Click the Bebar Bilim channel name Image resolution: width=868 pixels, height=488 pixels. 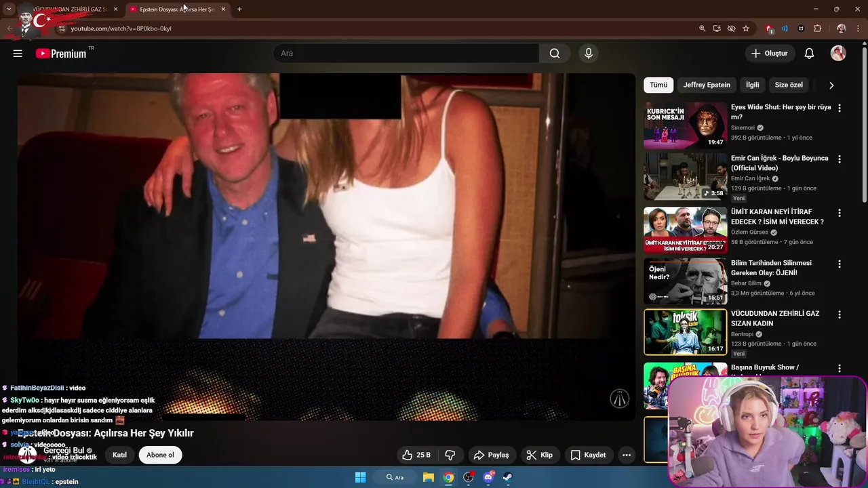click(x=746, y=283)
